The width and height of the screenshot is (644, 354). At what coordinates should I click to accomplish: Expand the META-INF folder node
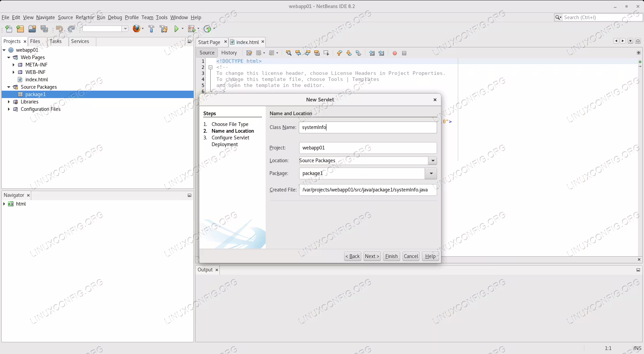pos(13,65)
